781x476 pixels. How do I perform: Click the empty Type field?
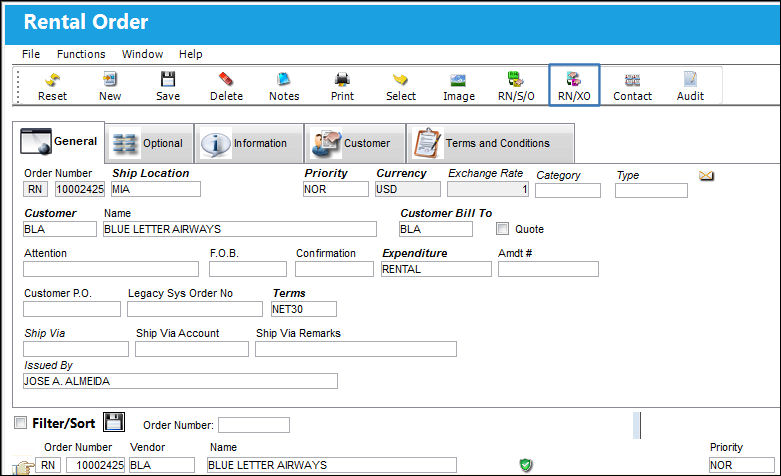pyautogui.click(x=651, y=190)
